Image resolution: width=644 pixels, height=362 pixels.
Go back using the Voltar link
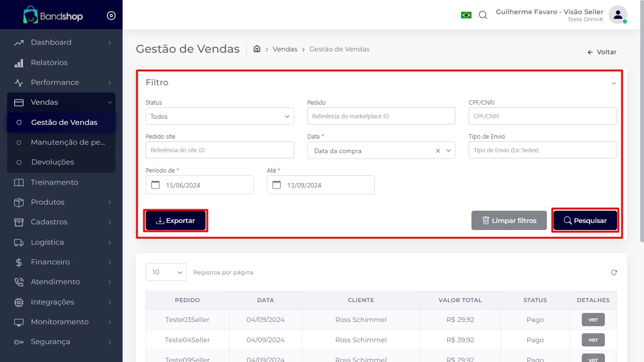602,52
